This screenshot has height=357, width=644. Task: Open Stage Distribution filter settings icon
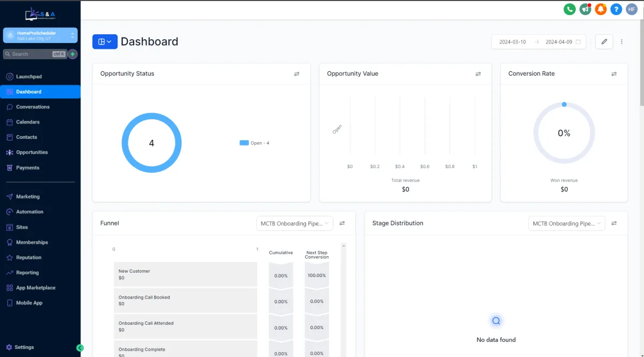pyautogui.click(x=614, y=223)
